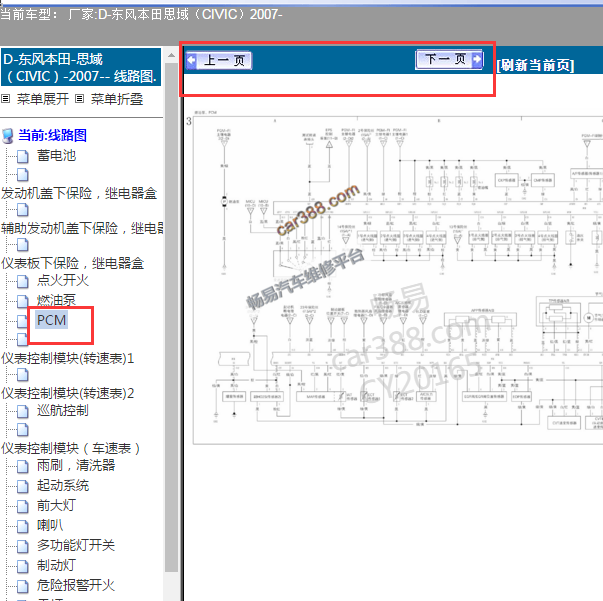The image size is (603, 601).
Task: Open 前大灯 diagram
Action: click(57, 505)
